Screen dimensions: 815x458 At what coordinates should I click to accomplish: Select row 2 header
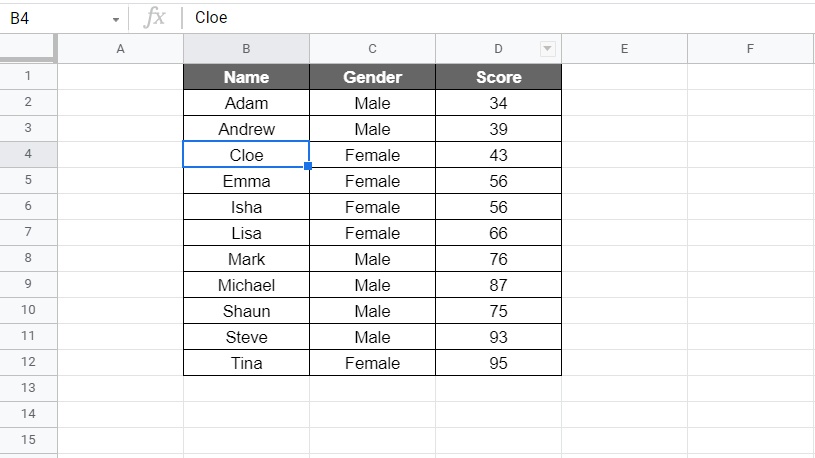pos(28,102)
